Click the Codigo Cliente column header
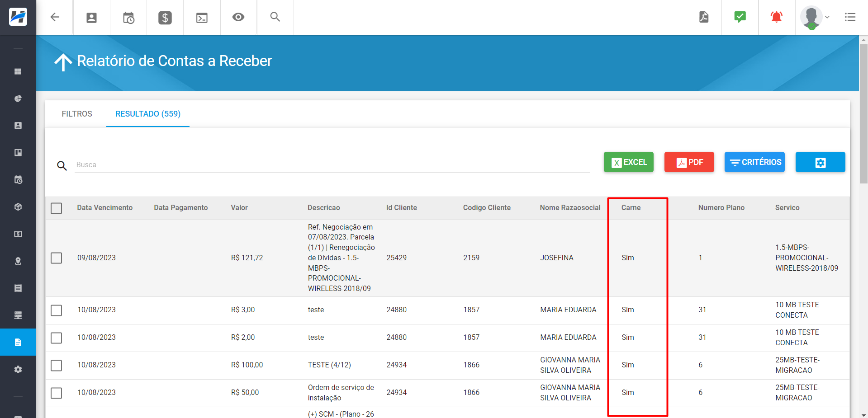The image size is (868, 418). pos(487,208)
